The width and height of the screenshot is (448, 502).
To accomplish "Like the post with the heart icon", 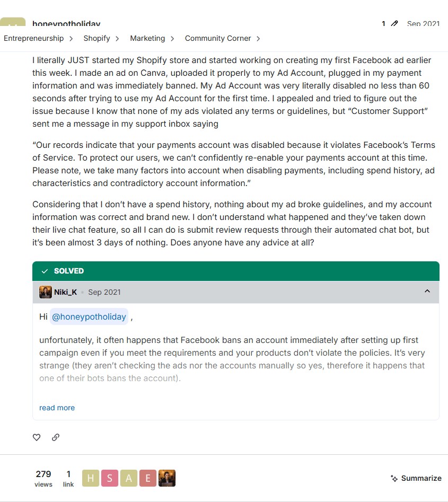I will click(x=37, y=437).
